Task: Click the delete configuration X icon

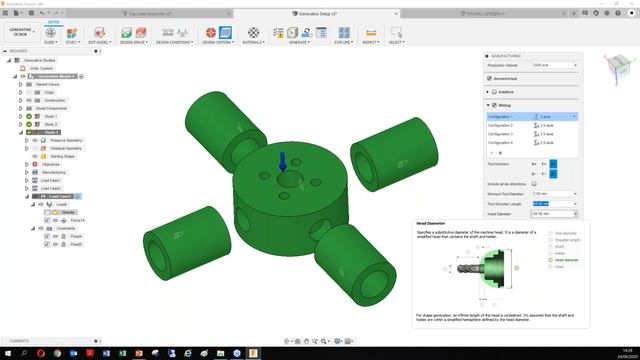Action: (500, 153)
